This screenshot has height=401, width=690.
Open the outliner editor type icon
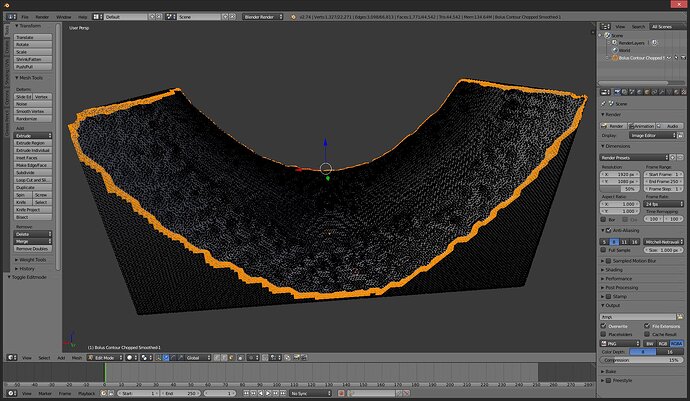coord(606,27)
